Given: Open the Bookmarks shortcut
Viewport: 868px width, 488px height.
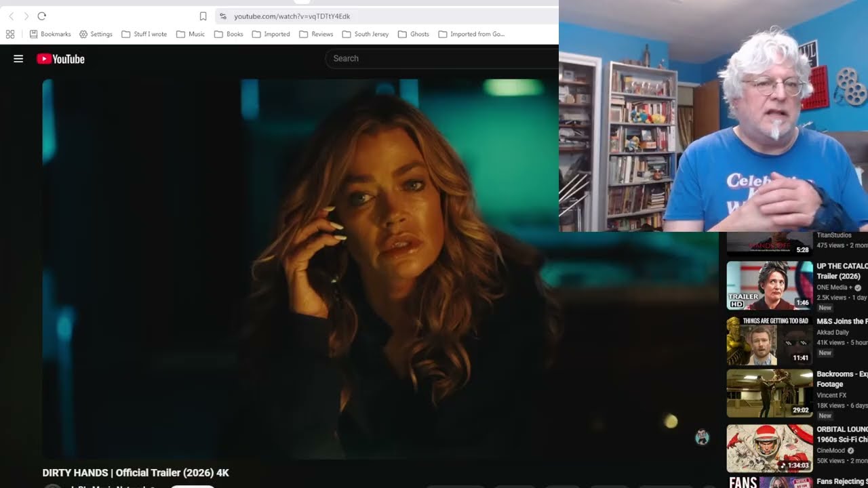Looking at the screenshot, I should coord(50,34).
